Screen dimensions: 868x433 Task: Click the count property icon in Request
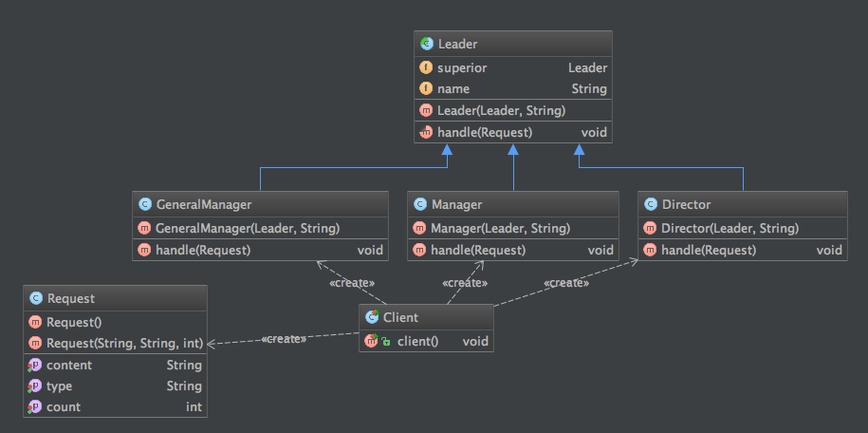35,407
